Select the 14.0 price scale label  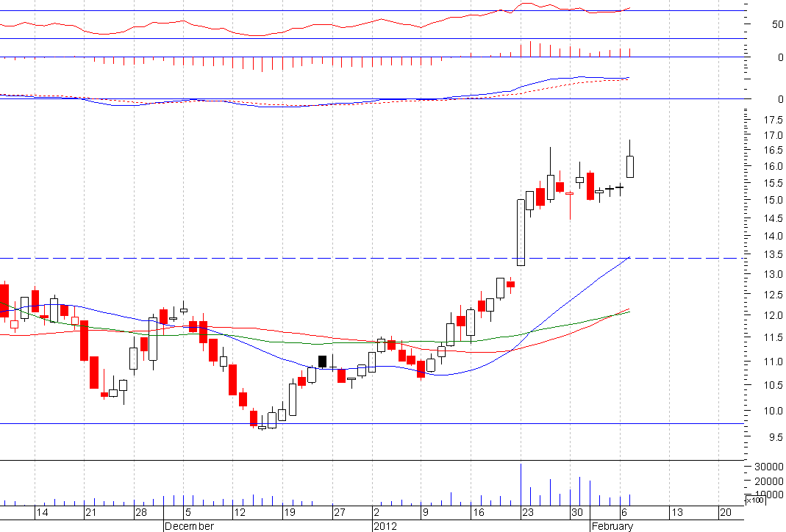point(773,236)
